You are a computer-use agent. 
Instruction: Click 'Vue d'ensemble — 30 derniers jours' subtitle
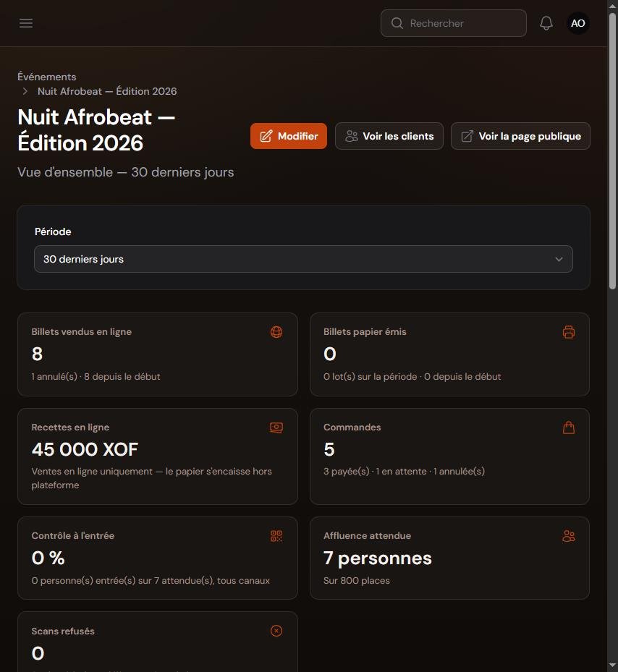click(126, 172)
